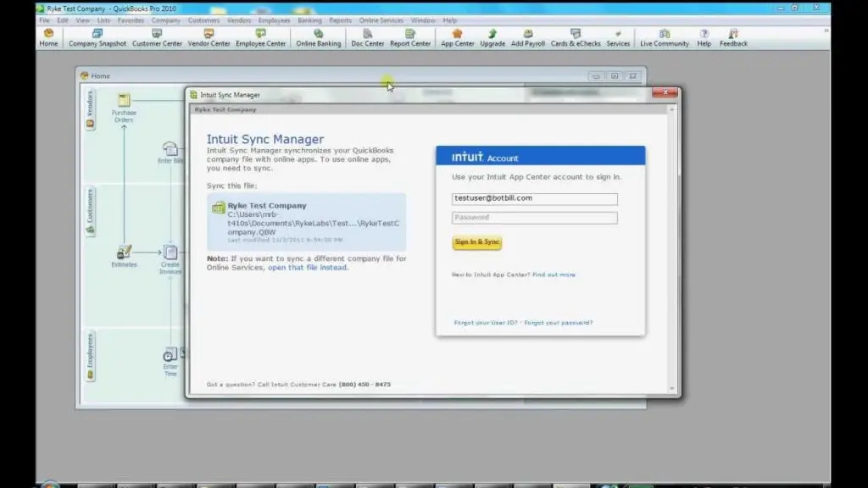
Task: Open the Report Center
Action: coord(410,37)
